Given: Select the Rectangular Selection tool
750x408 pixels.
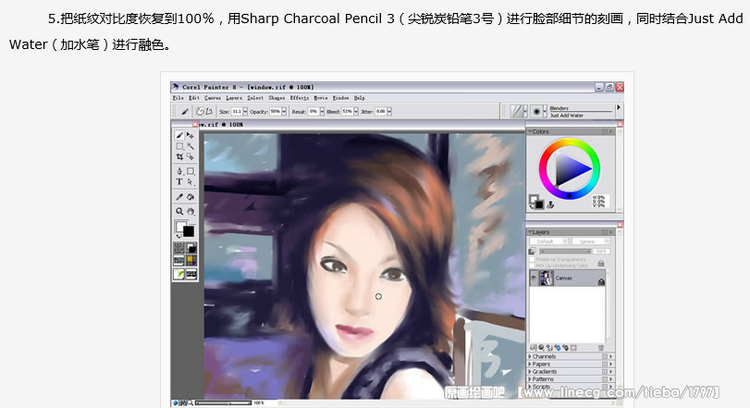Looking at the screenshot, I should 179,146.
